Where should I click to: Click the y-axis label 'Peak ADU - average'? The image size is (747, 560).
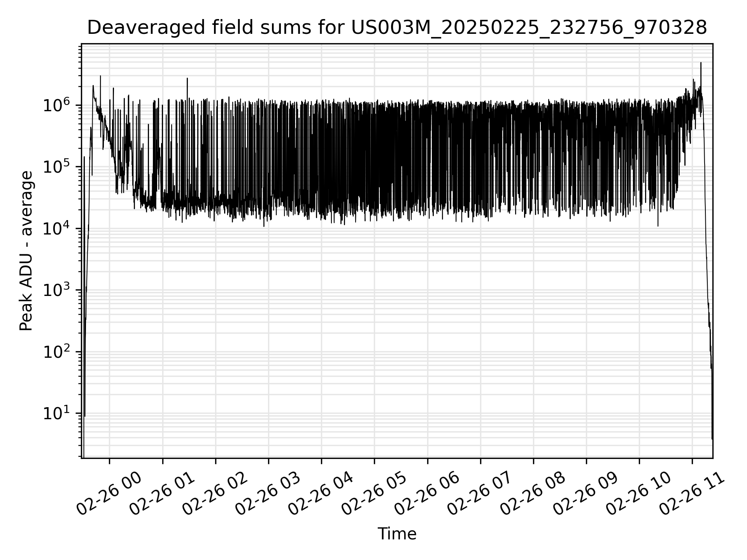26,251
